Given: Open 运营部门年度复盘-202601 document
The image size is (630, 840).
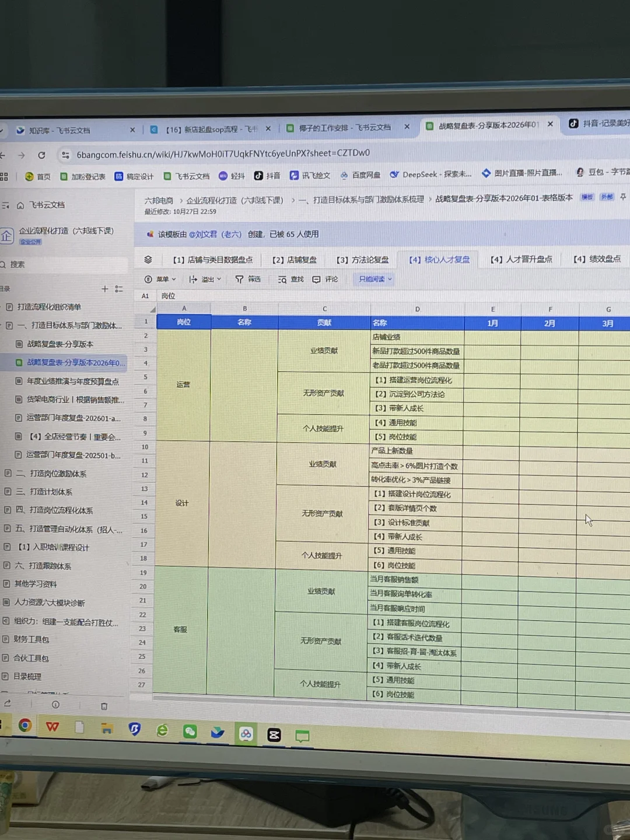Looking at the screenshot, I should 73,418.
